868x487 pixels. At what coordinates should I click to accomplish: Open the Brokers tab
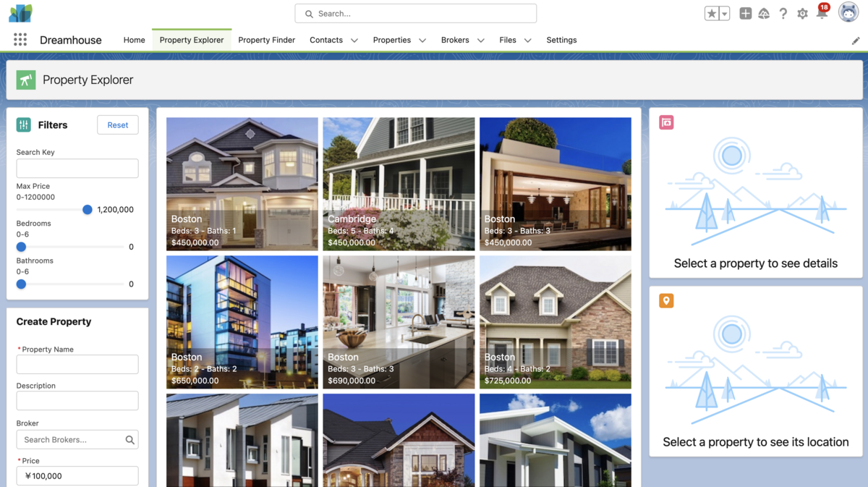click(x=455, y=40)
